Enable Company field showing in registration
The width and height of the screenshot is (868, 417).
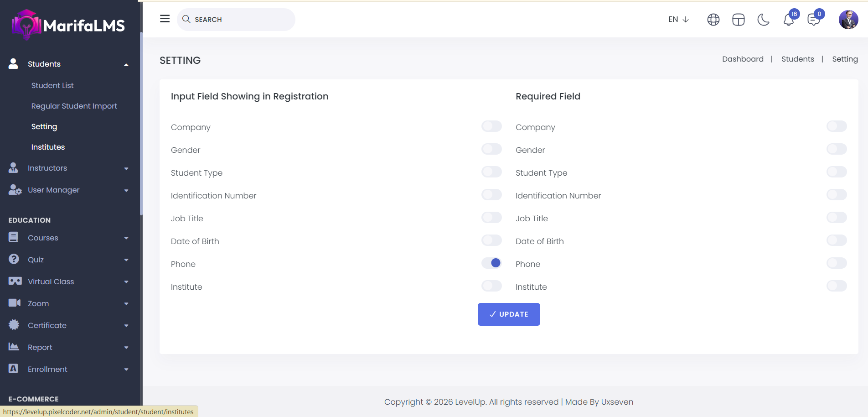coord(491,126)
